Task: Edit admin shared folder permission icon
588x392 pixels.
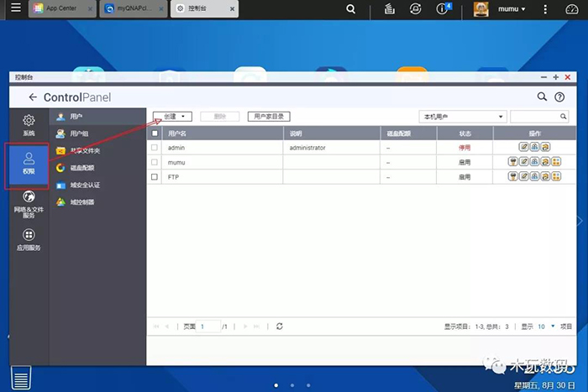Action: (x=546, y=147)
